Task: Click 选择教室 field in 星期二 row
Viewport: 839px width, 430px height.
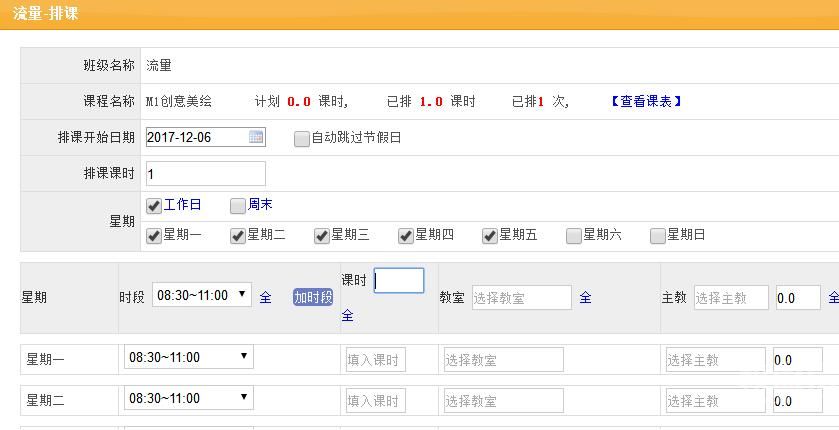Action: coord(504,401)
